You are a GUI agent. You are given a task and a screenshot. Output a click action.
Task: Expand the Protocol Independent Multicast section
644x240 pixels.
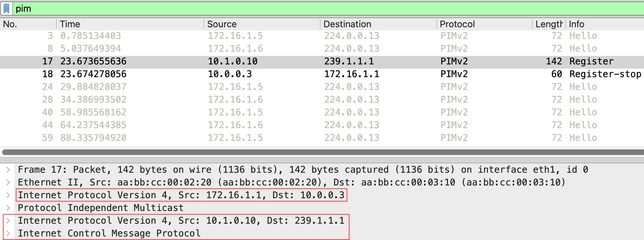[8, 208]
